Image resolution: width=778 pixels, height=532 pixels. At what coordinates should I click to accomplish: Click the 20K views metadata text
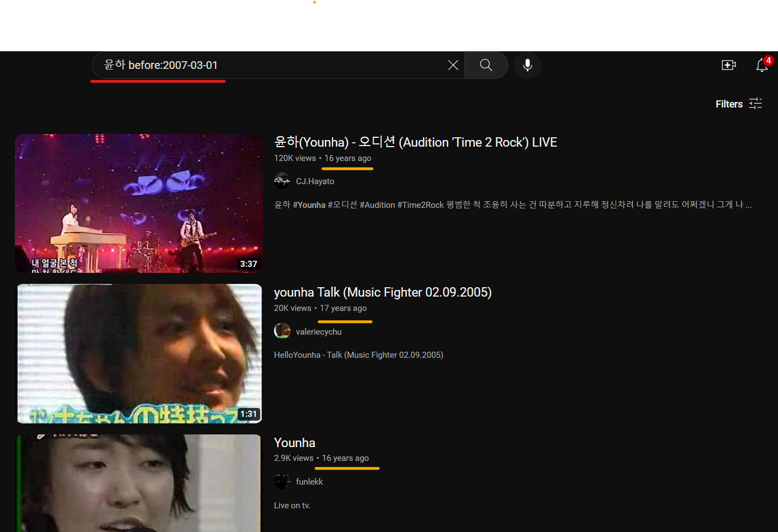293,308
